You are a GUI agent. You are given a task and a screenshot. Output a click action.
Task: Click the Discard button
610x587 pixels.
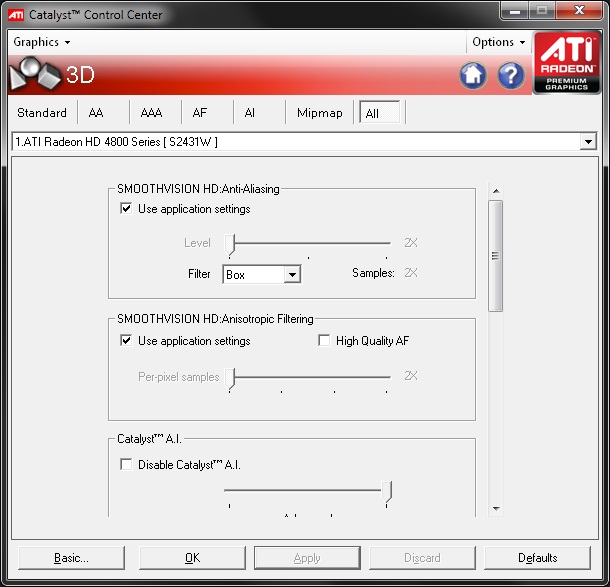tap(422, 558)
